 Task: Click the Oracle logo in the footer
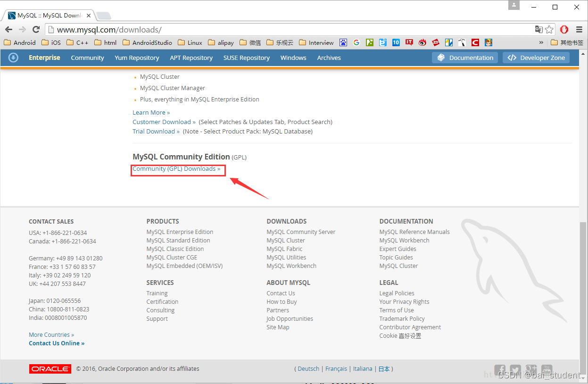50,368
